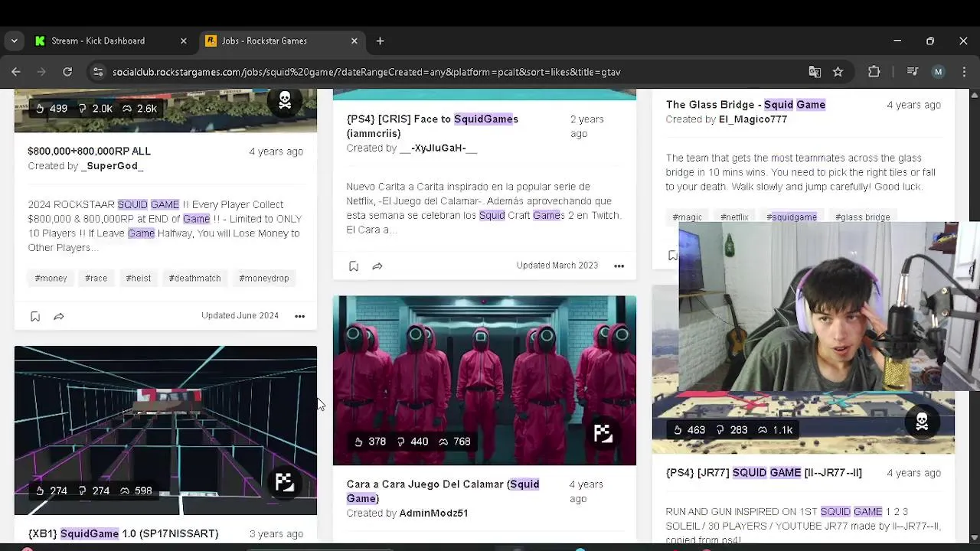Click the scroll down arrow of scrollbar
Viewport: 980px width, 551px height.
974,538
